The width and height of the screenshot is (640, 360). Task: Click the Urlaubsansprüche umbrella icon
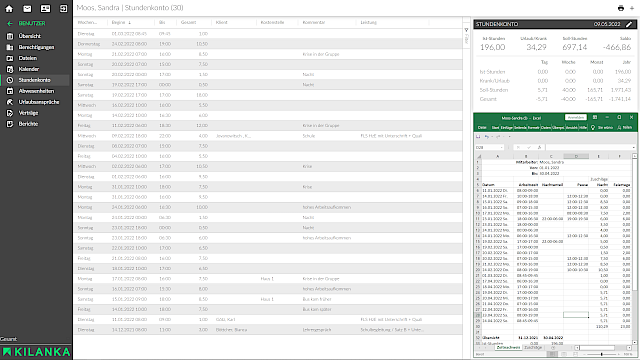pyautogui.click(x=10, y=102)
